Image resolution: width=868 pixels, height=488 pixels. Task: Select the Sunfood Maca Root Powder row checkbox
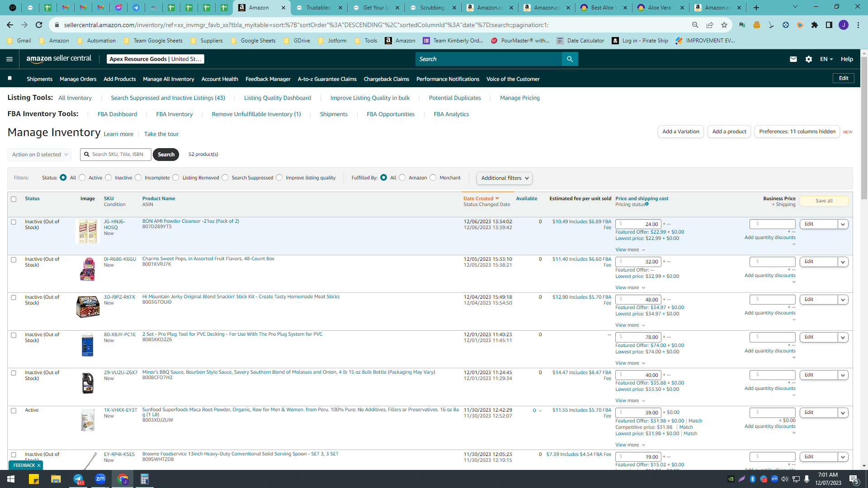pyautogui.click(x=14, y=411)
